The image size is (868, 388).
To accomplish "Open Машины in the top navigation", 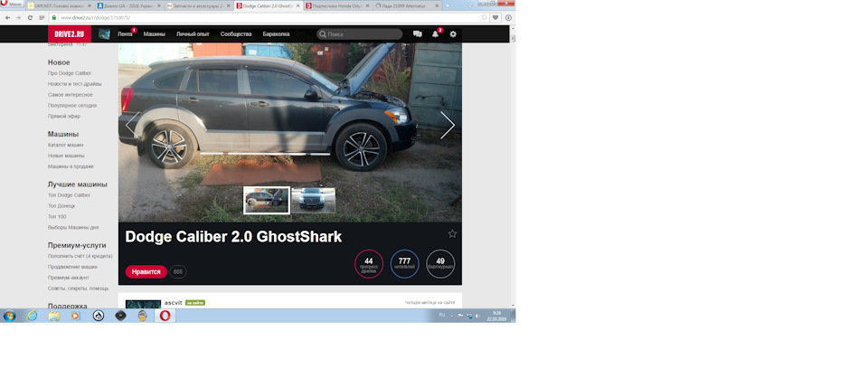I will 154,34.
